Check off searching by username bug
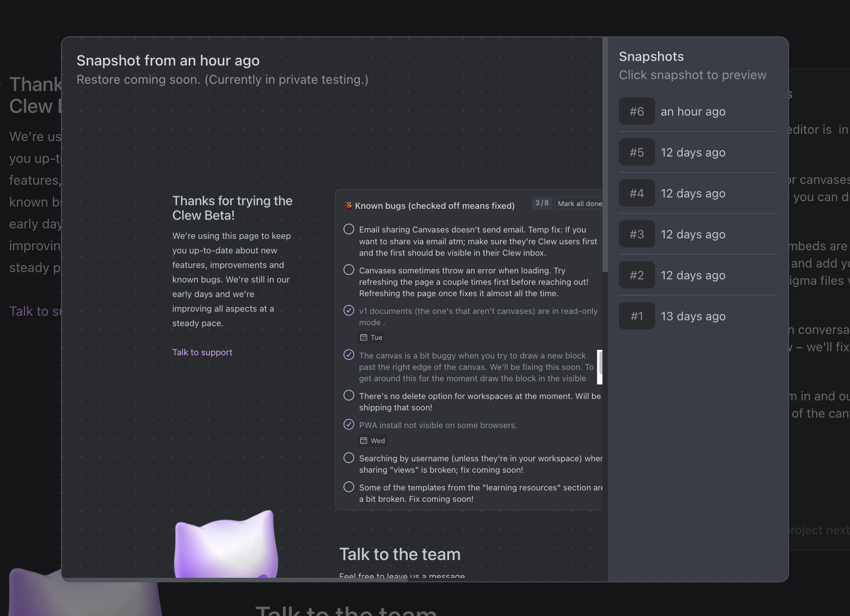The image size is (850, 616). [349, 458]
